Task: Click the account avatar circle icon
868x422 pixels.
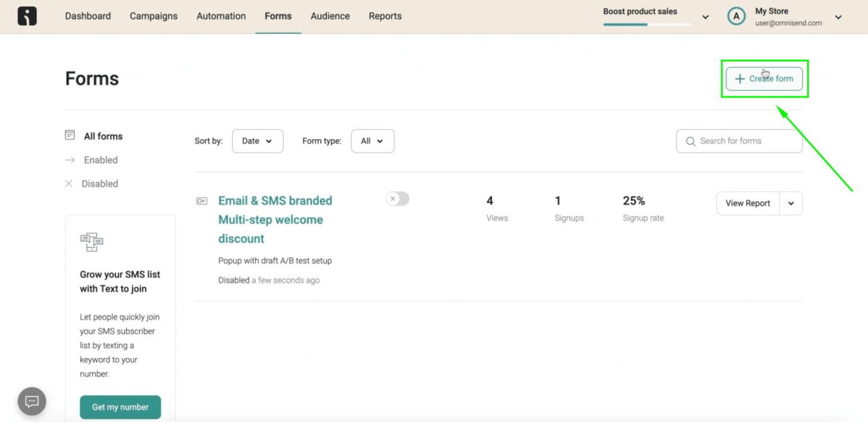Action: pyautogui.click(x=736, y=17)
